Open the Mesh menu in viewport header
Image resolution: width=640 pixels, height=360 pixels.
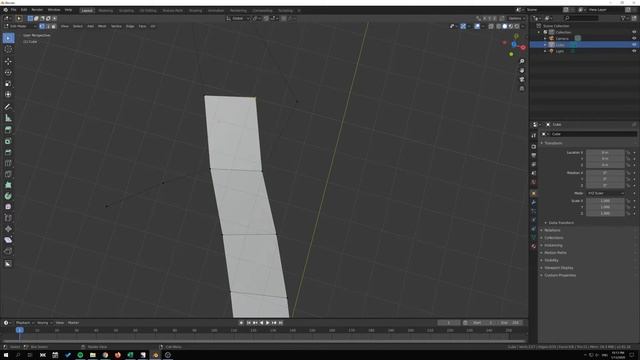pyautogui.click(x=102, y=26)
